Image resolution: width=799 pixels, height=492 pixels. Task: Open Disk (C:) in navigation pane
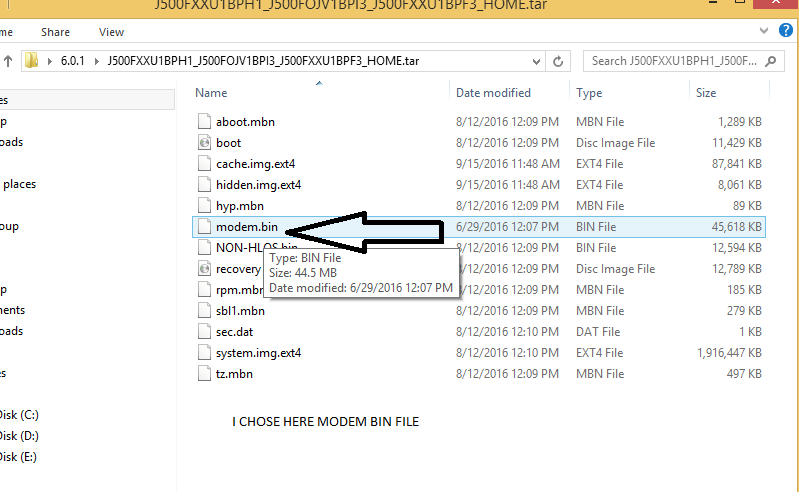pyautogui.click(x=19, y=415)
